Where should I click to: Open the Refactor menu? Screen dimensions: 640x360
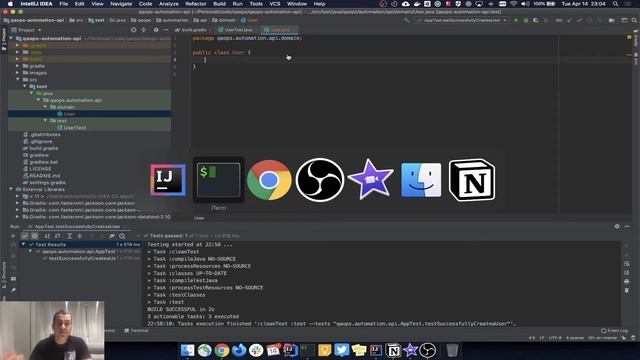[x=196, y=4]
